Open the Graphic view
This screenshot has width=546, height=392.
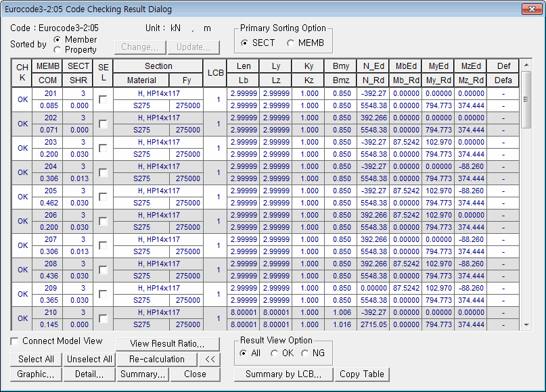(35, 374)
